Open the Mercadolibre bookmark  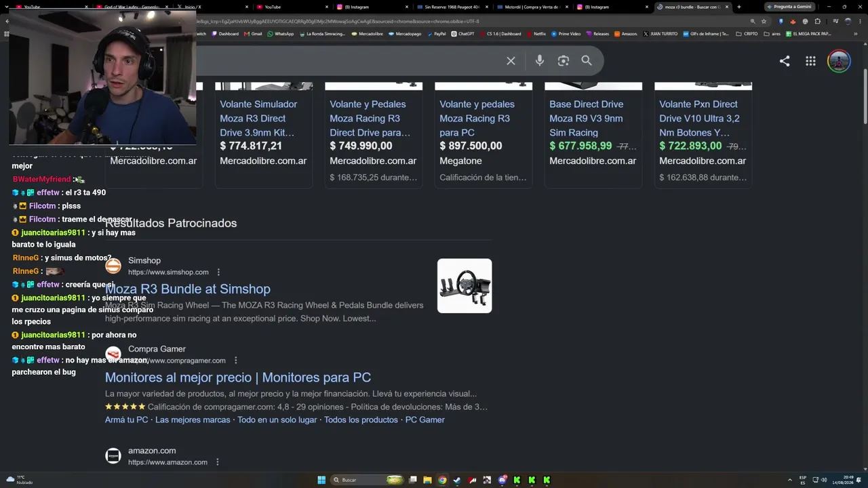tap(366, 33)
